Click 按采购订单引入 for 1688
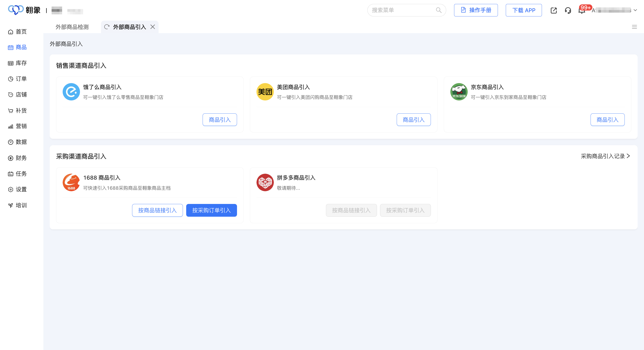Viewport: 644px width, 350px height. tap(211, 210)
